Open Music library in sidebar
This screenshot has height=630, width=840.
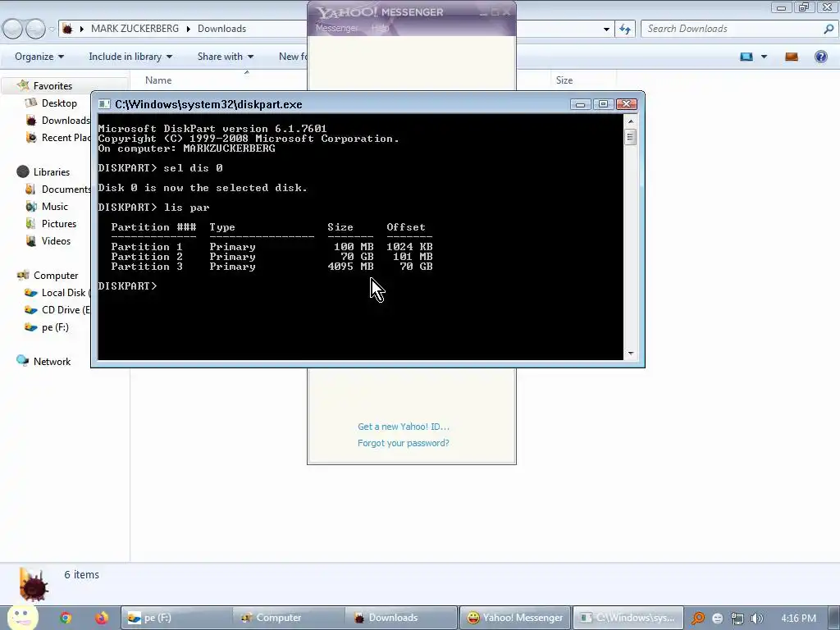[55, 206]
